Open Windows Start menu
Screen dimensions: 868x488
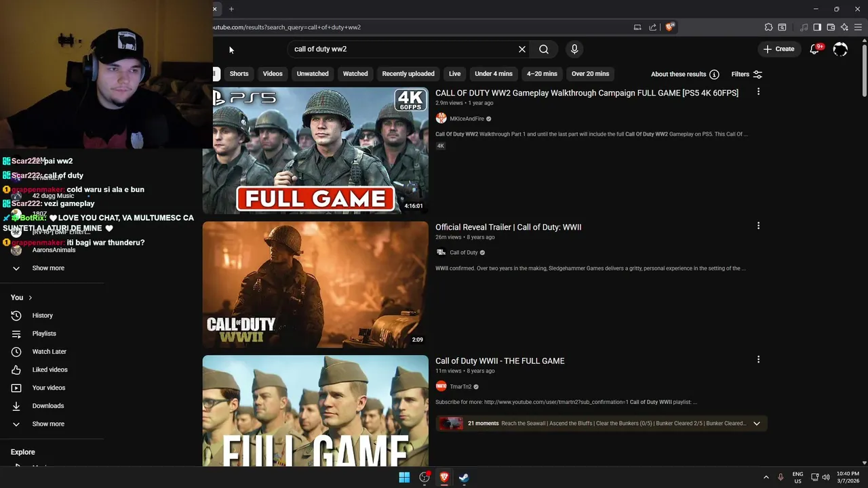click(x=404, y=477)
